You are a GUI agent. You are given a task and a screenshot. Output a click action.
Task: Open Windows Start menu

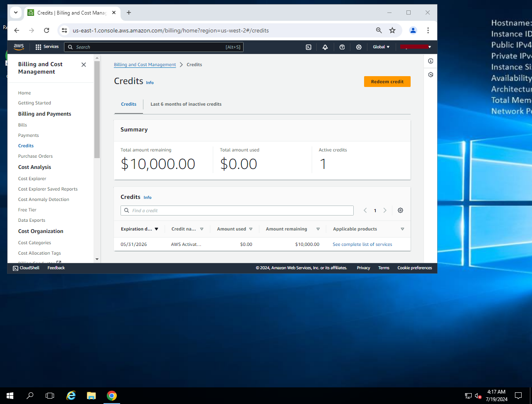10,396
